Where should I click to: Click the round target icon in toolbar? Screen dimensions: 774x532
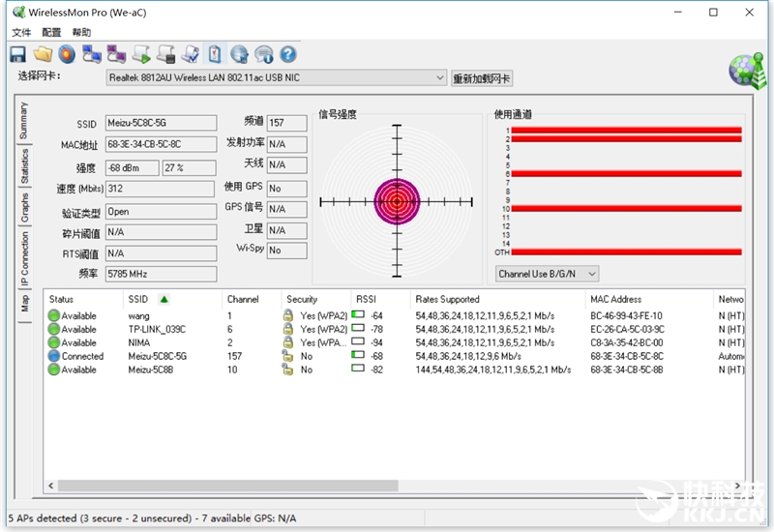pyautogui.click(x=67, y=54)
